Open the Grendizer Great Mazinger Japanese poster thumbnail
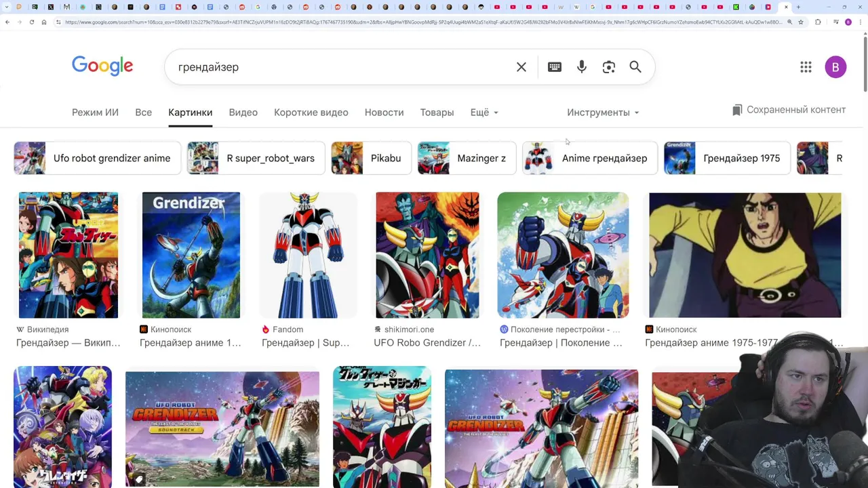Screen dimensions: 868x488 pyautogui.click(x=382, y=427)
